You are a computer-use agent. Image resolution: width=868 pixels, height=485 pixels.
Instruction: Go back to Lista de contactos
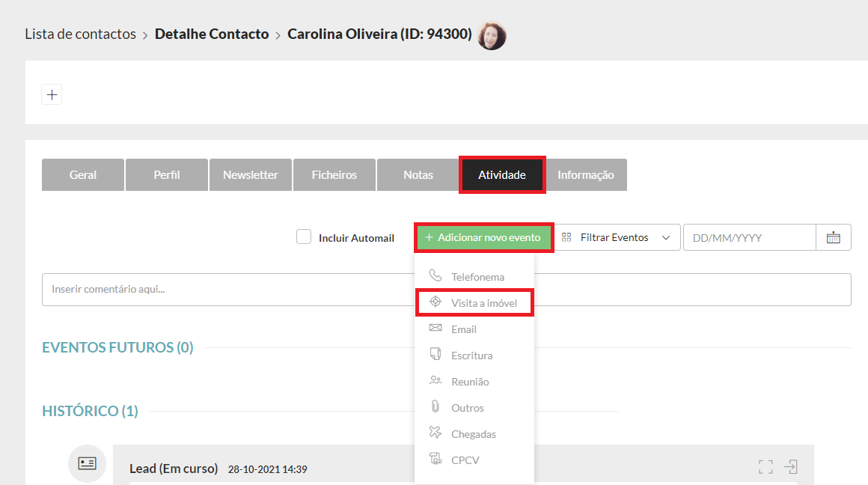[x=80, y=34]
